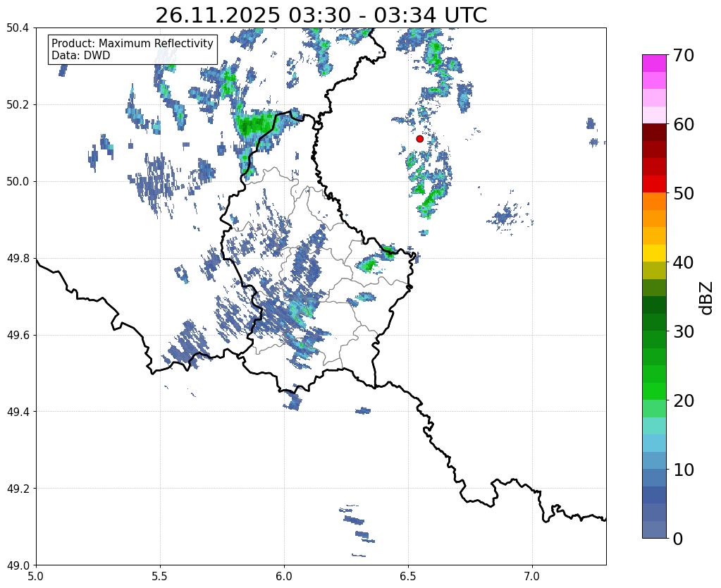Click the 'Data: DWD' legend line
Image resolution: width=721 pixels, height=588 pixels.
[81, 55]
